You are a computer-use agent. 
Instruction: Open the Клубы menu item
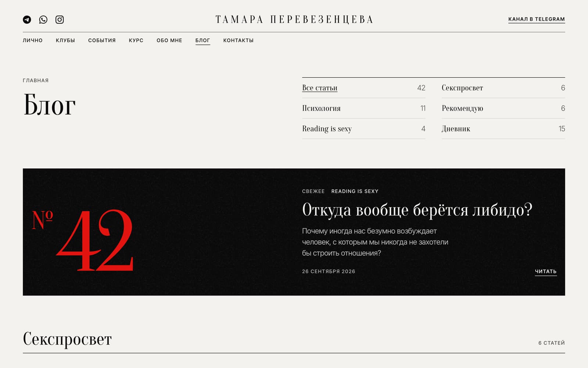(x=65, y=40)
